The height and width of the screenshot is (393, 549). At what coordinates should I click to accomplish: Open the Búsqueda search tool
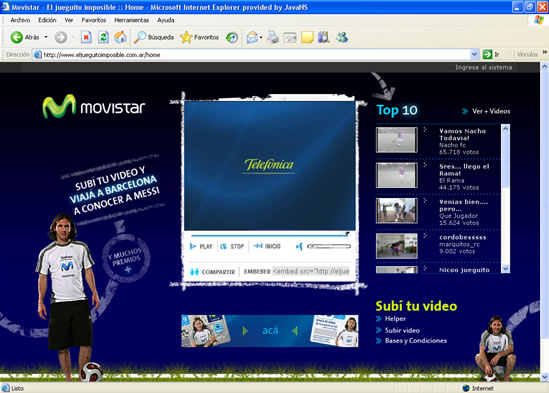pyautogui.click(x=154, y=37)
